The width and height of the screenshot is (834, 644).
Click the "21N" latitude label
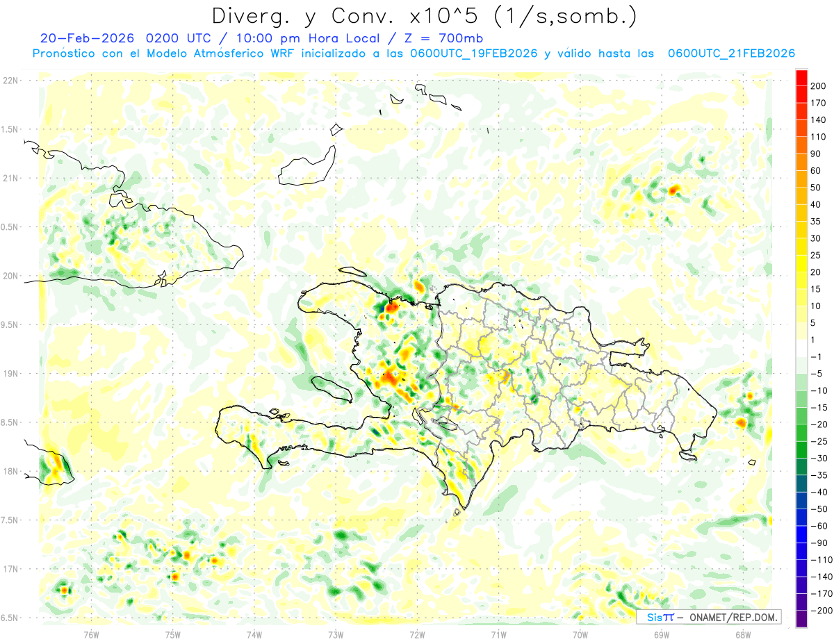[10, 179]
